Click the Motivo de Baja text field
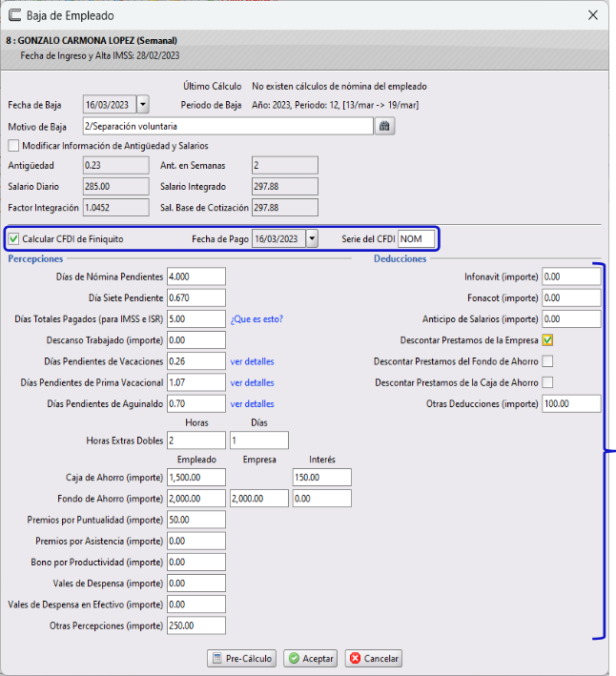Image resolution: width=616 pixels, height=676 pixels. click(x=228, y=126)
